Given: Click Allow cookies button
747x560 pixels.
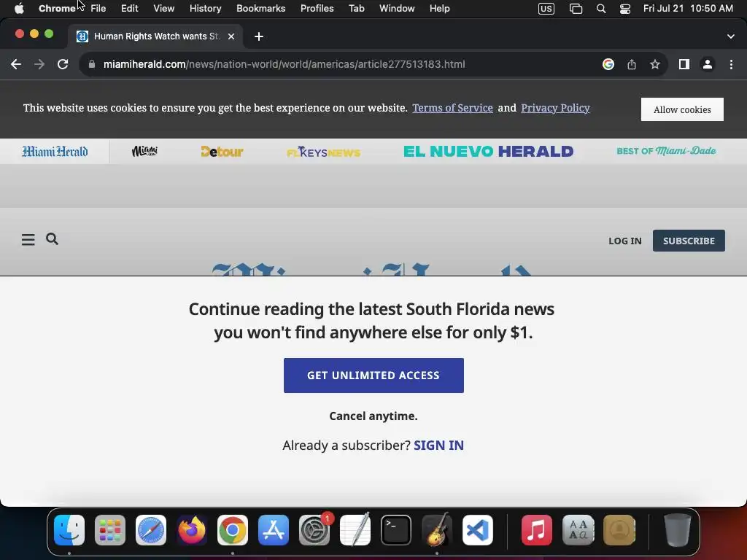Looking at the screenshot, I should point(682,109).
